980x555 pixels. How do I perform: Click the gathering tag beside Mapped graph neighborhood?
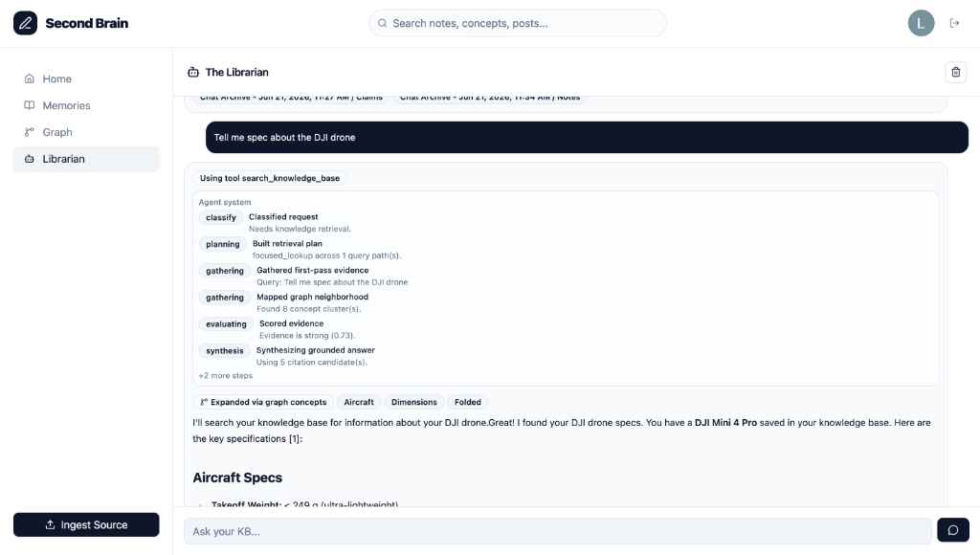click(x=224, y=298)
